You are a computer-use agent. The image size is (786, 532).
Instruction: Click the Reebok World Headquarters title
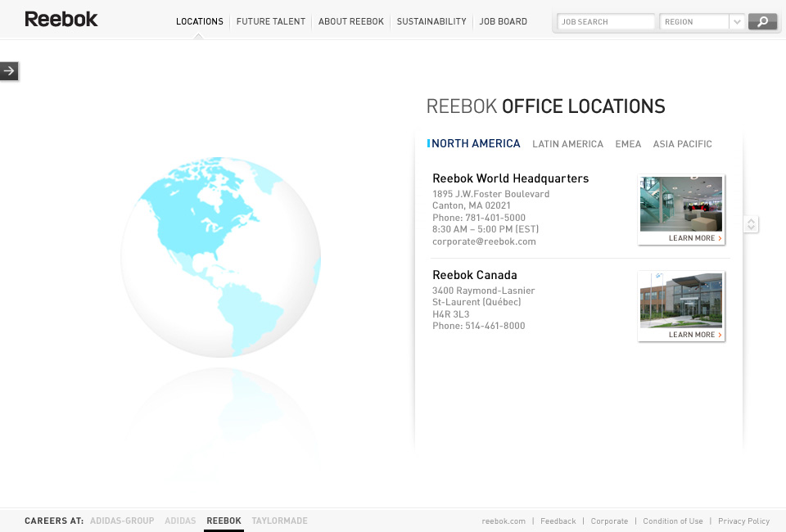click(x=510, y=178)
